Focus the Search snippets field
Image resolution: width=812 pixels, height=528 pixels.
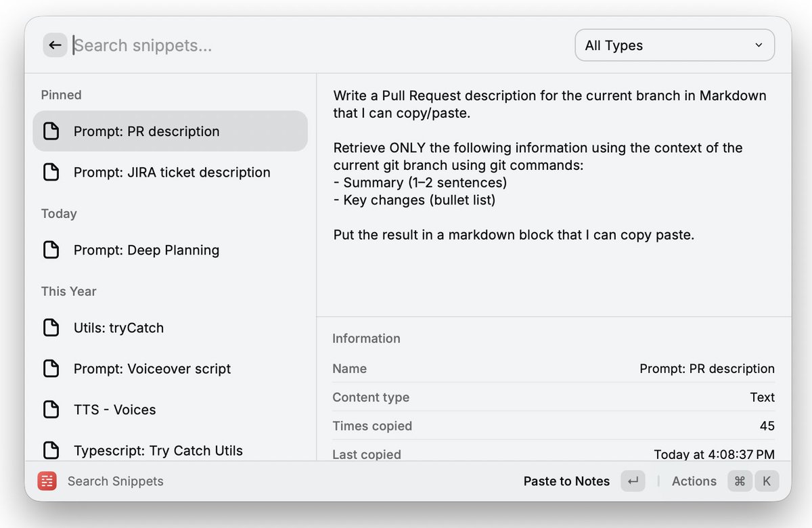318,45
